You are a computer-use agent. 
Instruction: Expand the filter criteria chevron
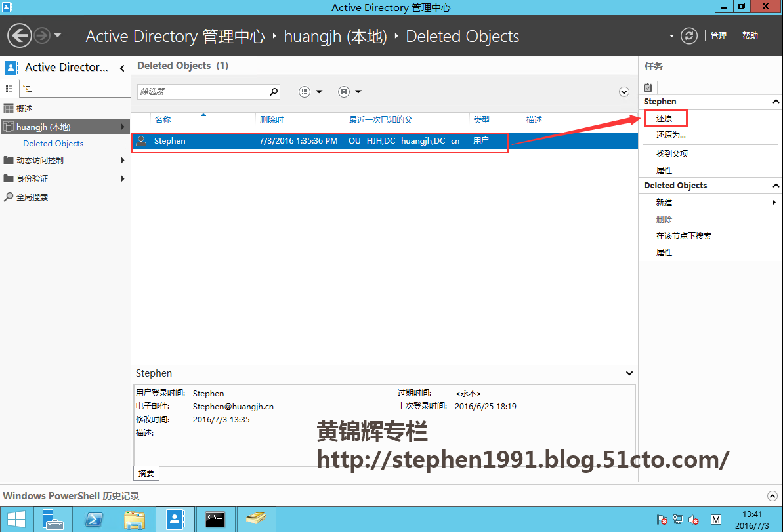click(624, 92)
